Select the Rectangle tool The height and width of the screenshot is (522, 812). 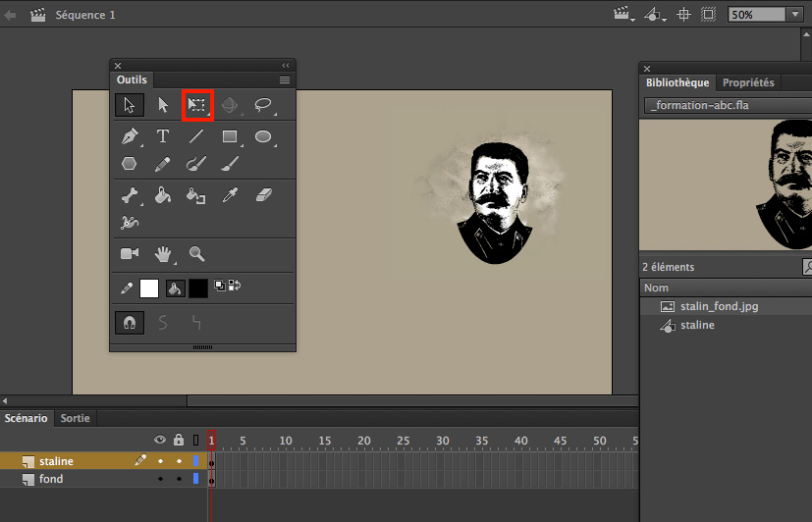[x=230, y=136]
